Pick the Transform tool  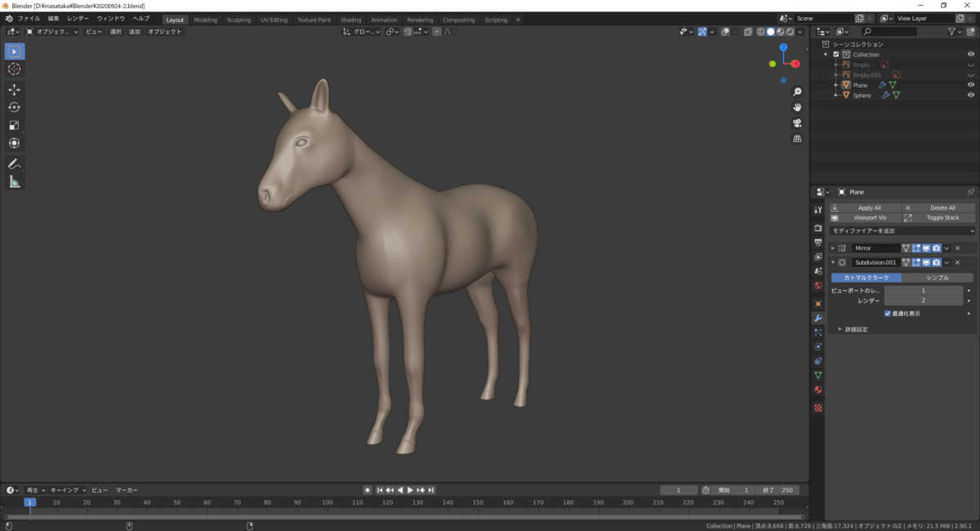[x=15, y=143]
